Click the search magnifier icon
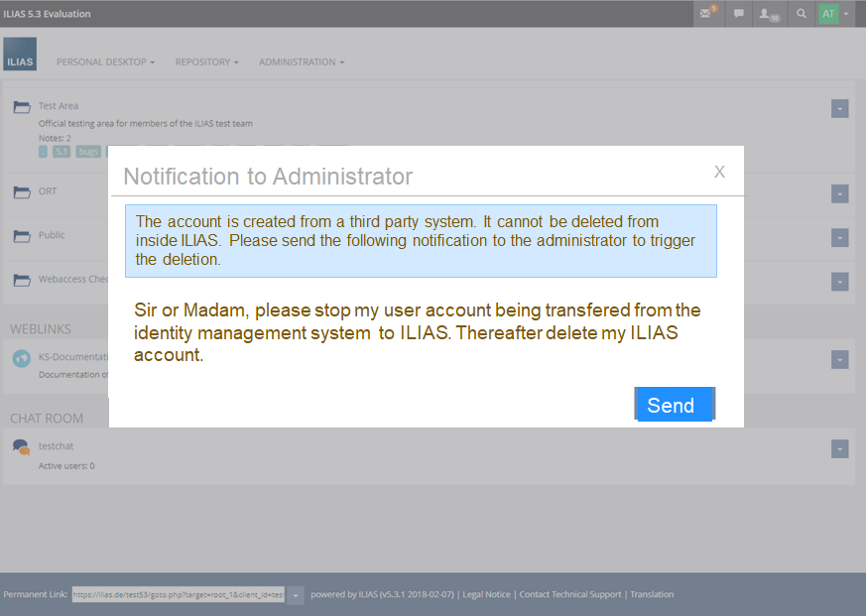This screenshot has height=616, width=866. (x=801, y=13)
